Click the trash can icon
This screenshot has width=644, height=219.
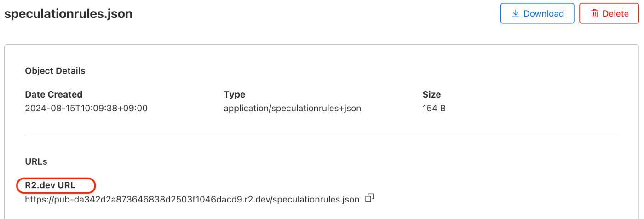[x=594, y=13]
